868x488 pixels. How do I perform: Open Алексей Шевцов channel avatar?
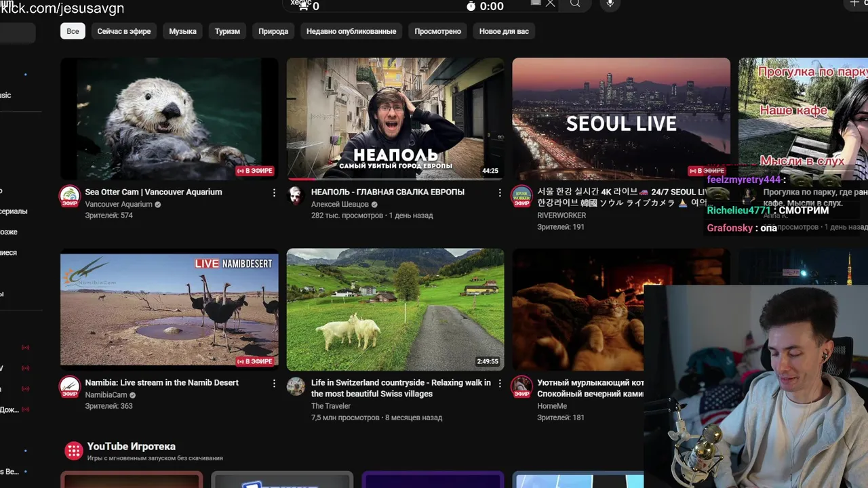pyautogui.click(x=296, y=195)
